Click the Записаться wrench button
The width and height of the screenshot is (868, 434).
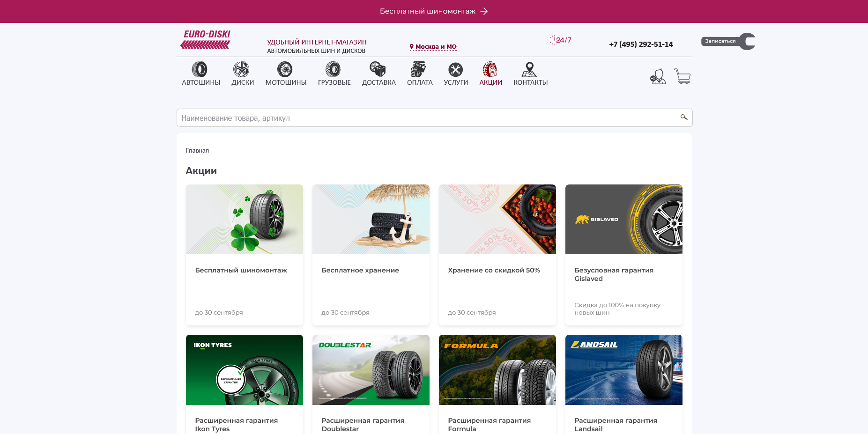(728, 41)
